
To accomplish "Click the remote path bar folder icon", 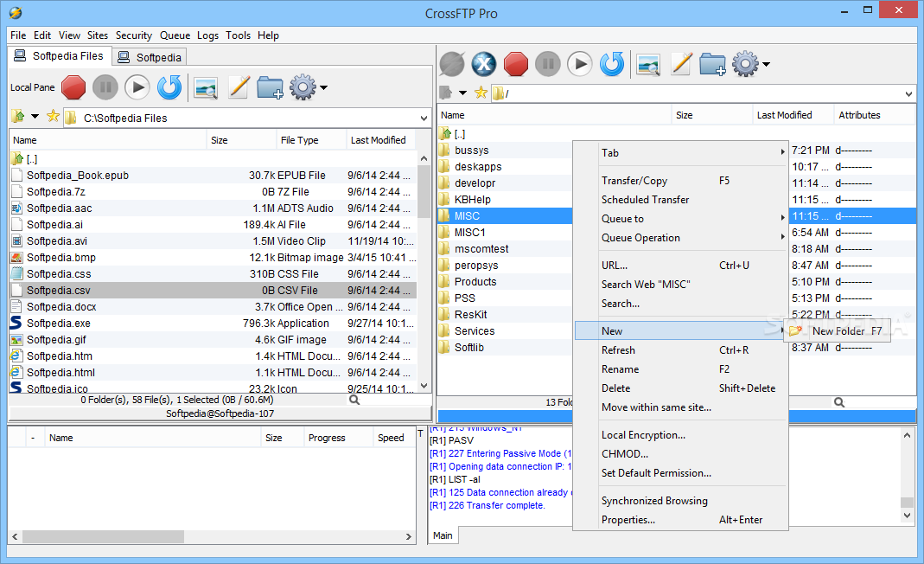I will coord(499,93).
